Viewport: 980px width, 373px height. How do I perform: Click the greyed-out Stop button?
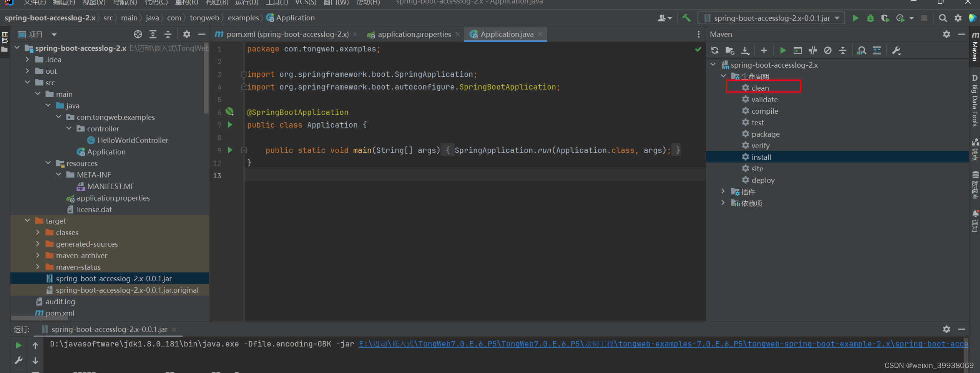tap(924, 18)
